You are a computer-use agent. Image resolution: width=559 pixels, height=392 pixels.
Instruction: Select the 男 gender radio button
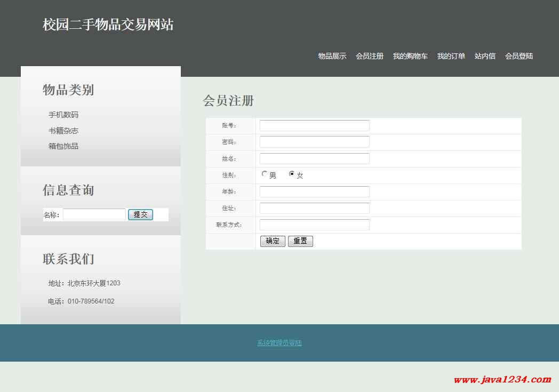[x=265, y=174]
